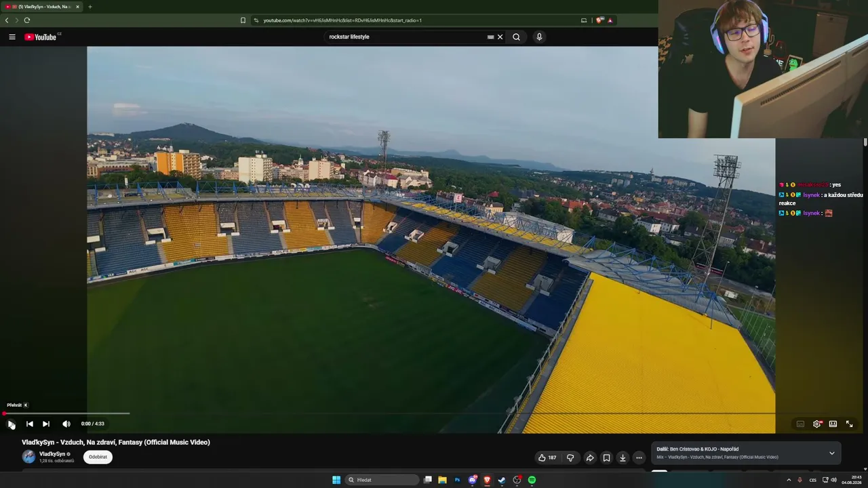868x488 pixels.
Task: Expand the mix playlist panel chevron
Action: coord(832,453)
